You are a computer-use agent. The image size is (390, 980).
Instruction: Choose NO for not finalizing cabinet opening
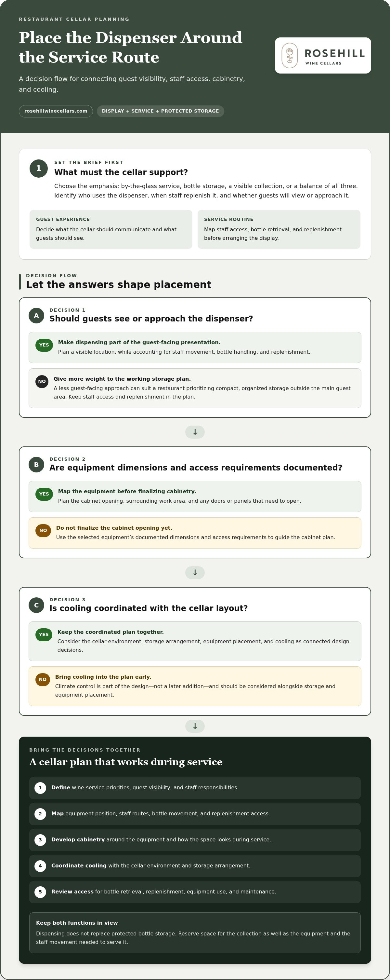(x=43, y=531)
